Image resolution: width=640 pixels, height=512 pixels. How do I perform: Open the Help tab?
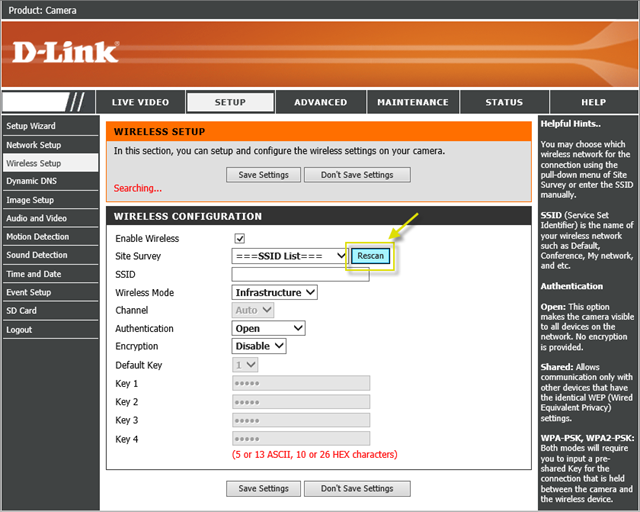click(593, 102)
